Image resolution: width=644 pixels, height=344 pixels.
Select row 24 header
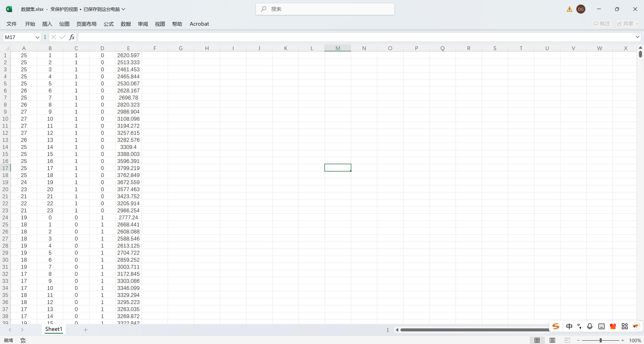pos(5,217)
